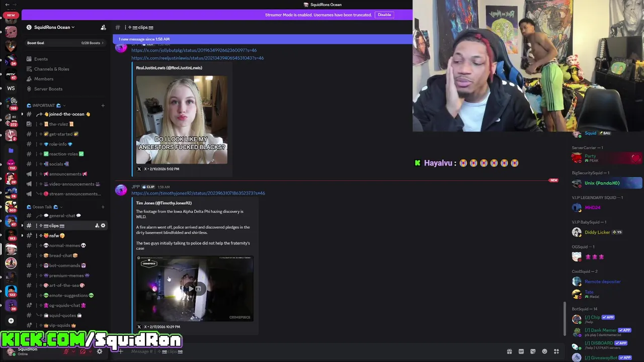Viewport: 644px width, 362px height.
Task: Open blonde woman image embed
Action: (x=182, y=120)
